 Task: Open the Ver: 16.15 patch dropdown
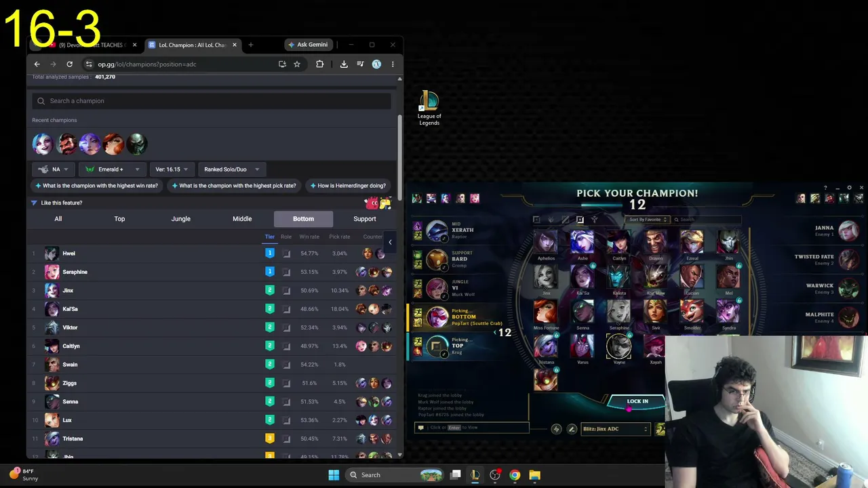[x=172, y=169]
